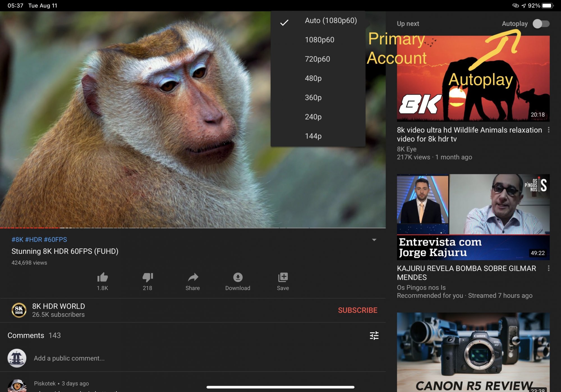Save video to a playlist
Image resolution: width=561 pixels, height=392 pixels.
pos(283,277)
